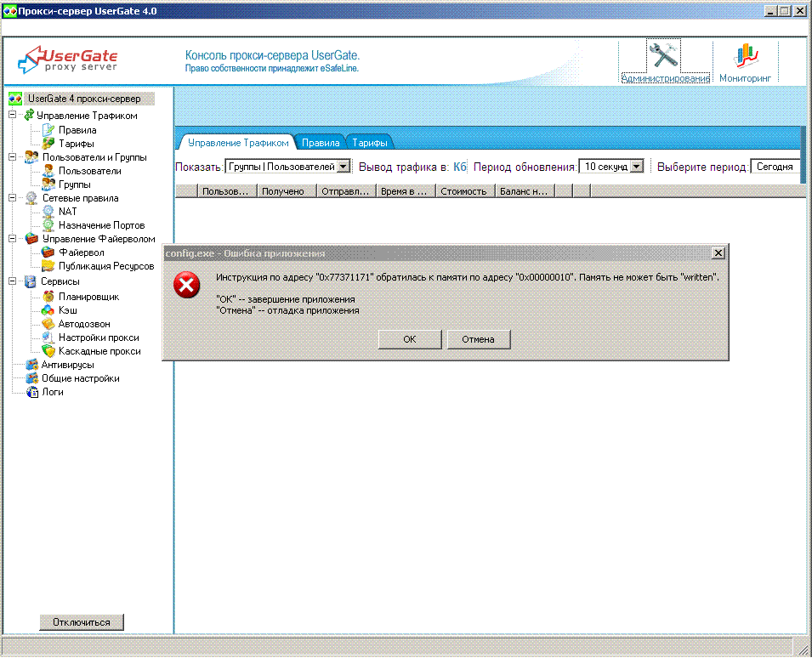The width and height of the screenshot is (812, 658).
Task: Select the Планировщик icon in Сервисы
Action: click(x=48, y=297)
